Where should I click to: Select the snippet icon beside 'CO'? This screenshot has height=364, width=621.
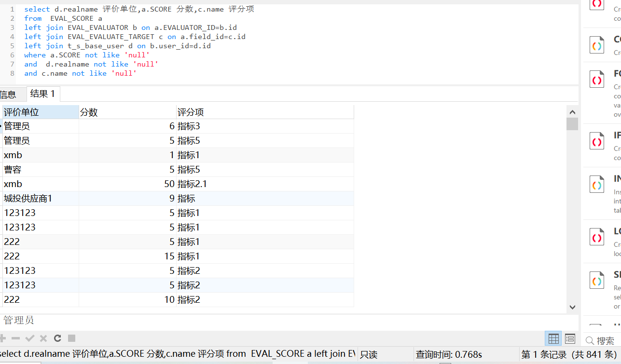coord(597,45)
